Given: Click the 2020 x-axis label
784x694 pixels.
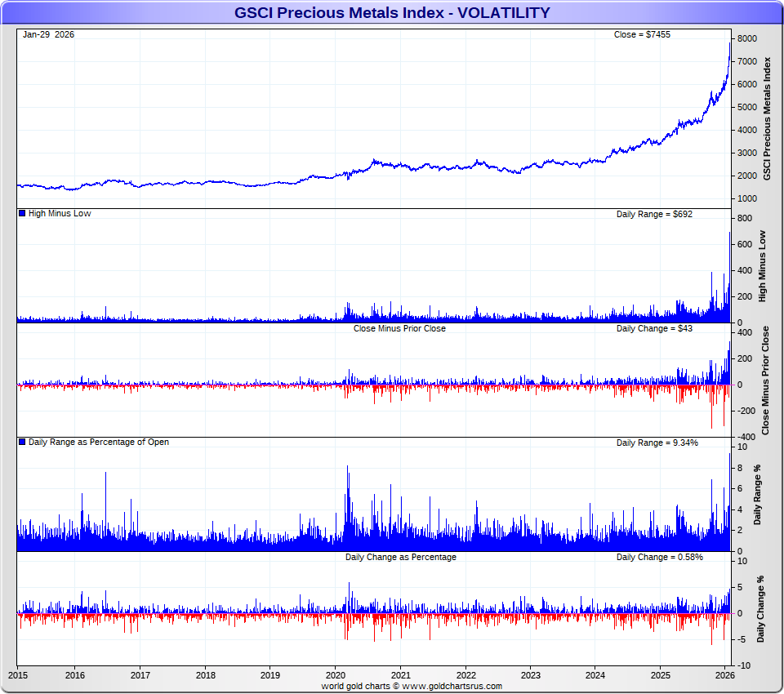Looking at the screenshot, I should pyautogui.click(x=336, y=675).
